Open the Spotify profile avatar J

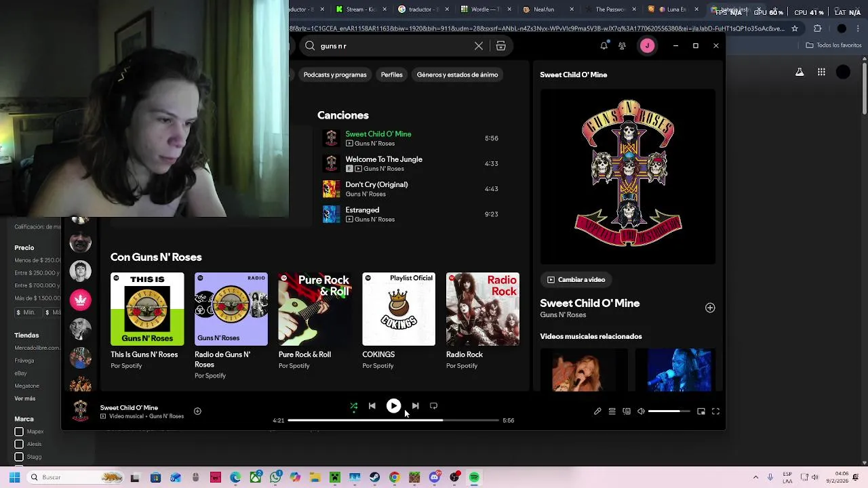click(647, 45)
